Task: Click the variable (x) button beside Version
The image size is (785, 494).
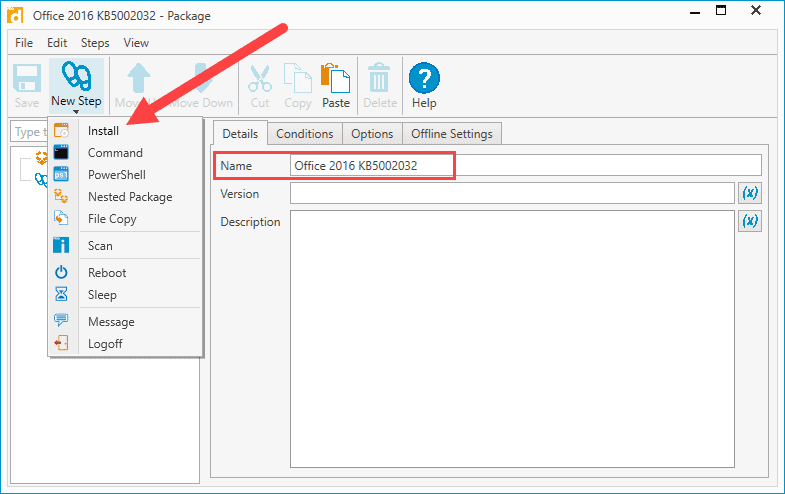Action: coord(749,193)
